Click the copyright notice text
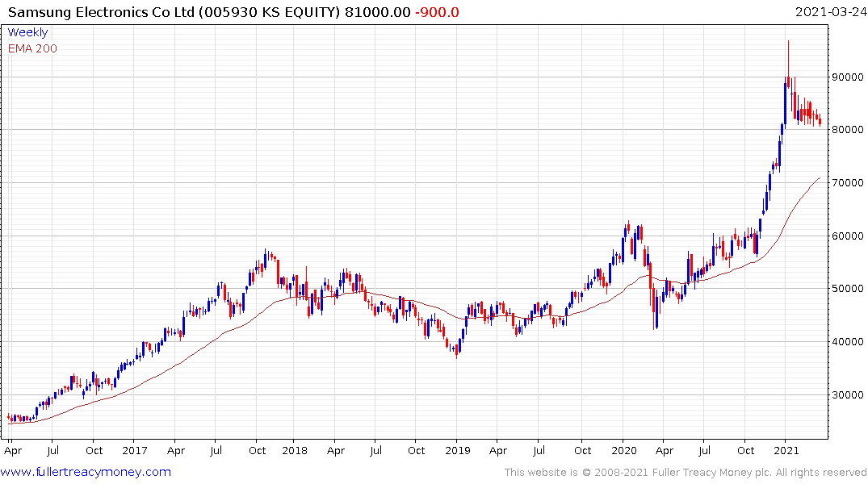The image size is (868, 484). [x=686, y=472]
